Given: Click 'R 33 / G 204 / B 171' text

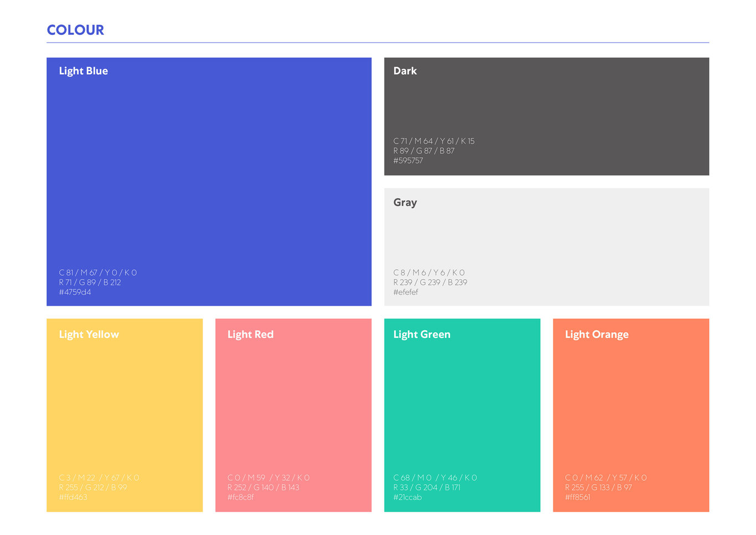Looking at the screenshot, I should tap(427, 487).
